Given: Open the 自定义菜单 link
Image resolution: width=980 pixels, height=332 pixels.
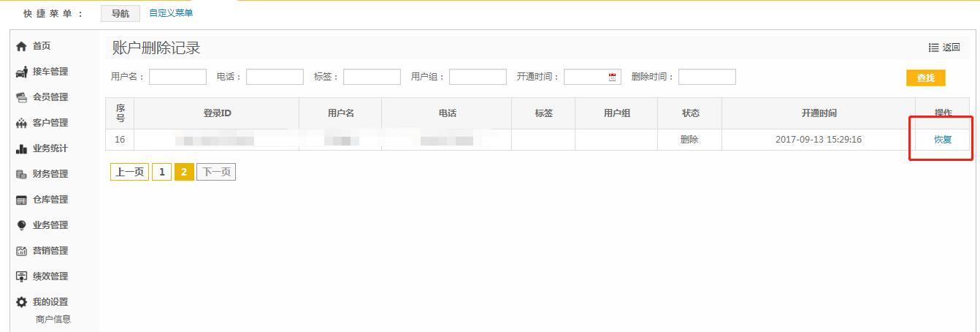Looking at the screenshot, I should pos(171,13).
